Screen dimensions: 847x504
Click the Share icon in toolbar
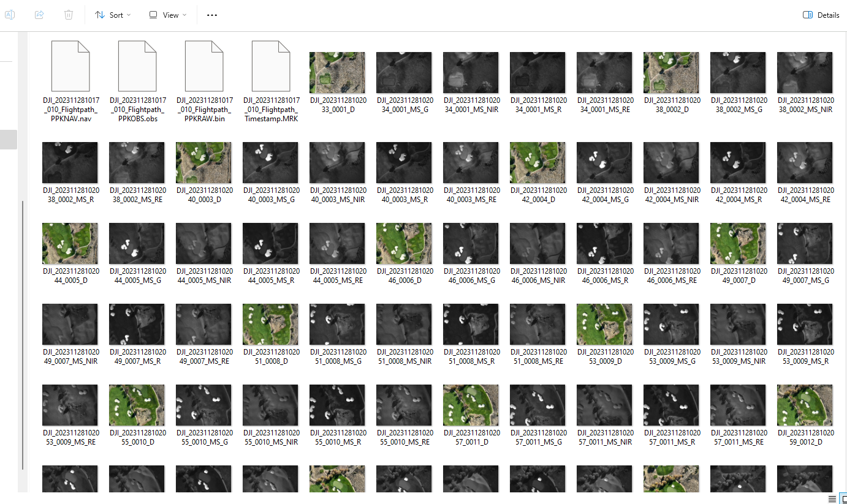point(39,15)
